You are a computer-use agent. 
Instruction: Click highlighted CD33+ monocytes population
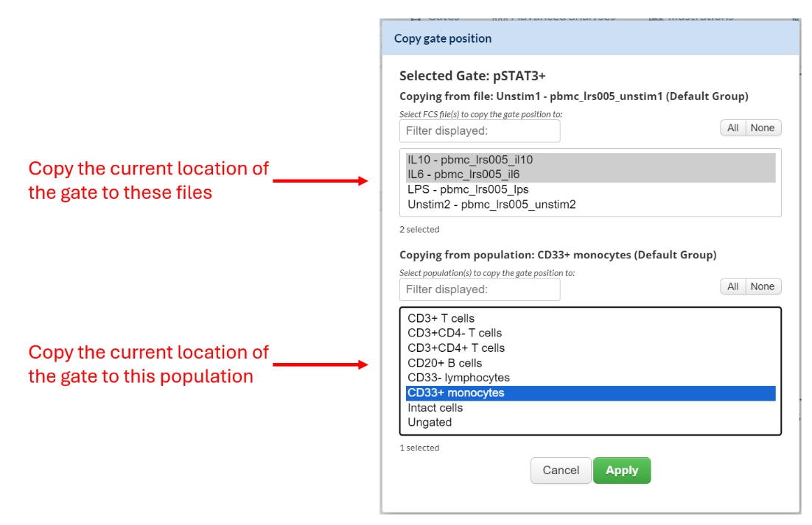click(x=455, y=393)
